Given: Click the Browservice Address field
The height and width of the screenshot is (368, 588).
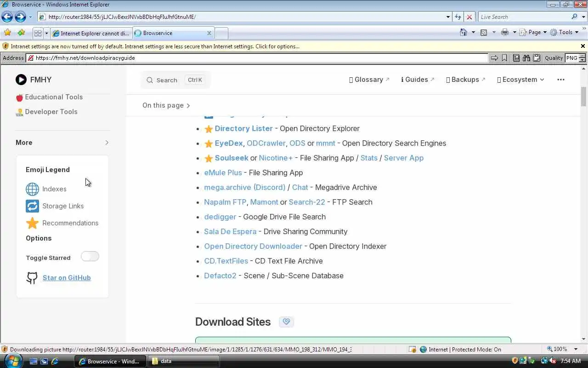Looking at the screenshot, I should tap(257, 58).
